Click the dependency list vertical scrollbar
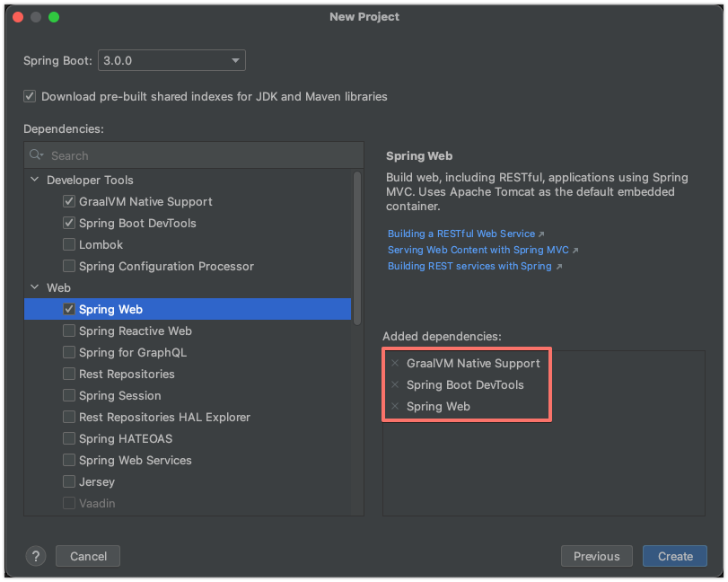This screenshot has width=728, height=582. (x=357, y=249)
